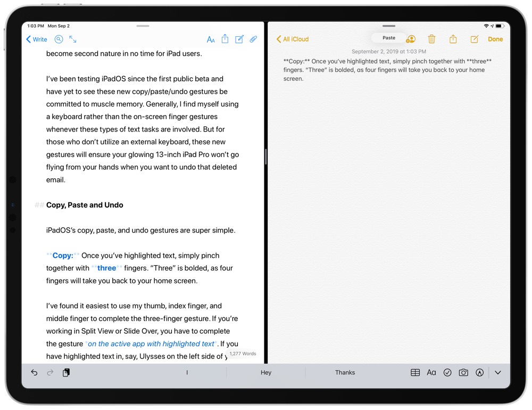532x410 pixels.
Task: Open the add people icon in Notes
Action: (411, 39)
